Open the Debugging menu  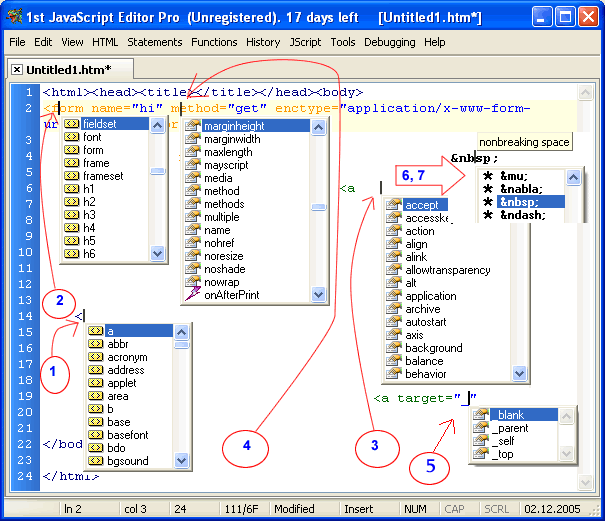point(390,42)
